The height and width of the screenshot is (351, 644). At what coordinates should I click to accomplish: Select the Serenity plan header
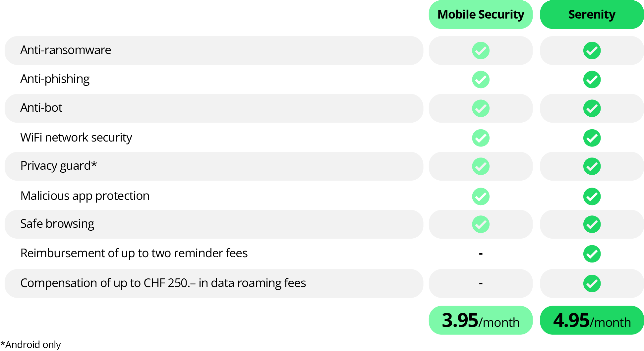coord(592,15)
